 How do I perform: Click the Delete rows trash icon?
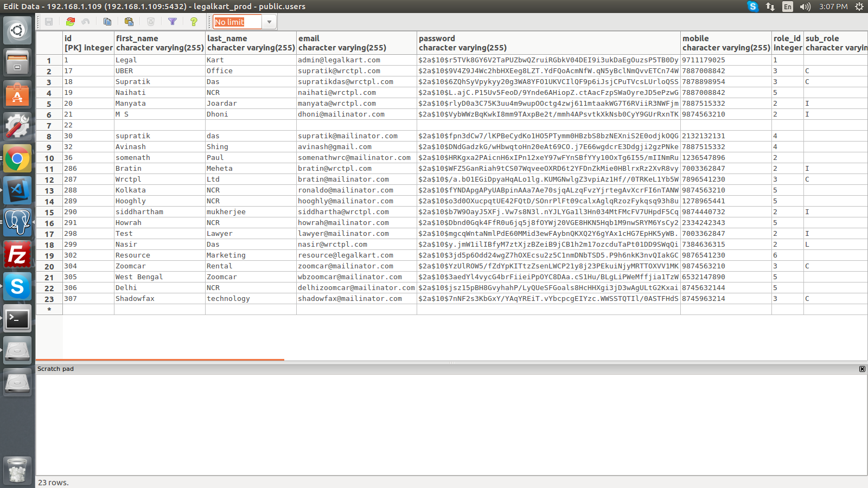click(151, 22)
